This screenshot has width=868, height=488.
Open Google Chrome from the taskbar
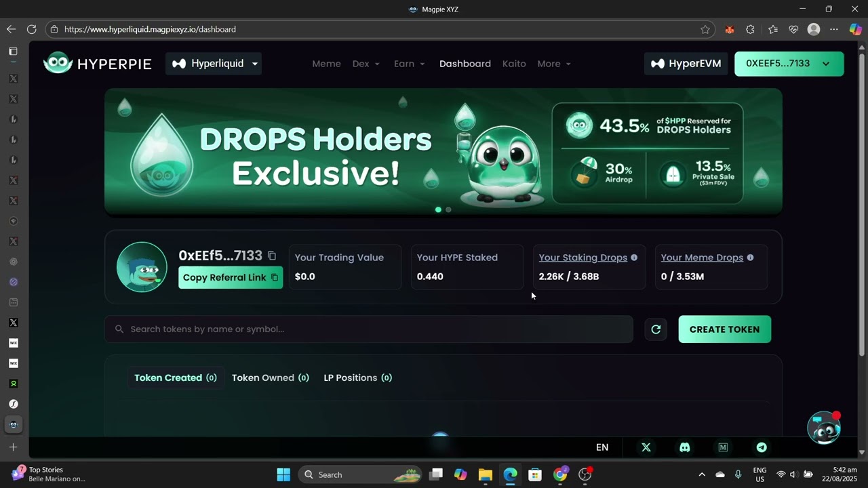coord(560,474)
